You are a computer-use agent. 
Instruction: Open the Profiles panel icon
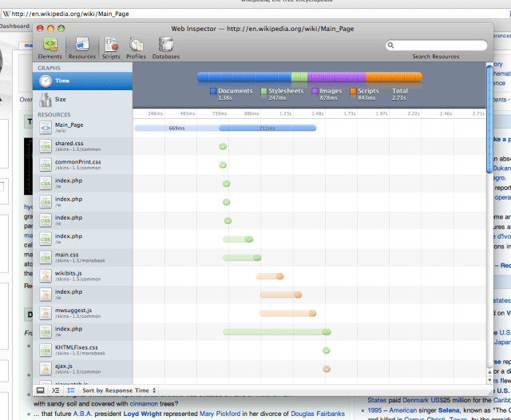[136, 48]
